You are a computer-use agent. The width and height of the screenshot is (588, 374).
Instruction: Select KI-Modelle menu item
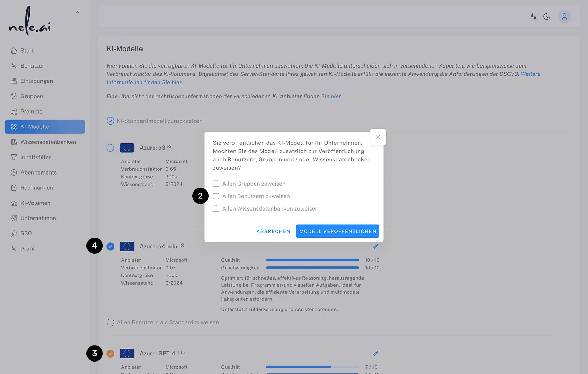45,127
